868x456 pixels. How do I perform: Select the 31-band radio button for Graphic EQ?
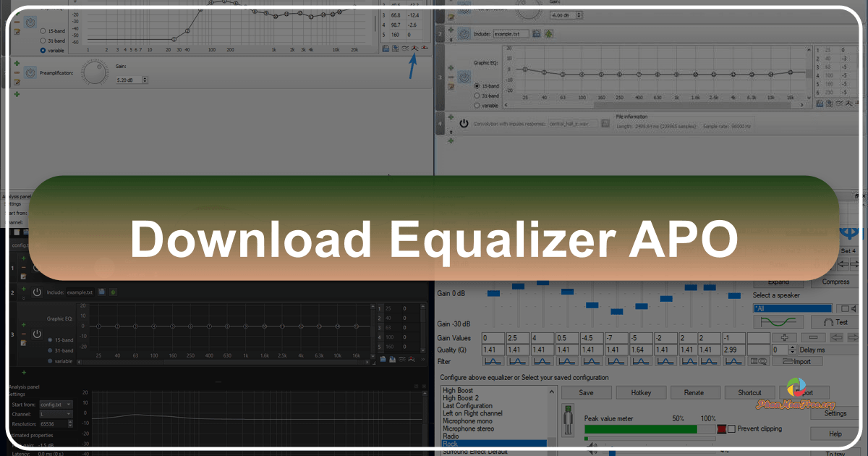(x=477, y=96)
